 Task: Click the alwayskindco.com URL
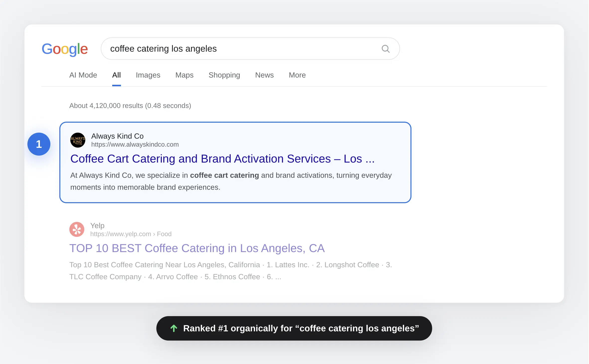(135, 145)
